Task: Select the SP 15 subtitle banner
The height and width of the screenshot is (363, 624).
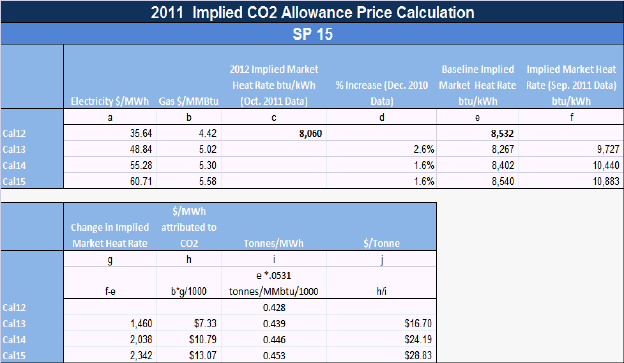Action: click(x=312, y=34)
